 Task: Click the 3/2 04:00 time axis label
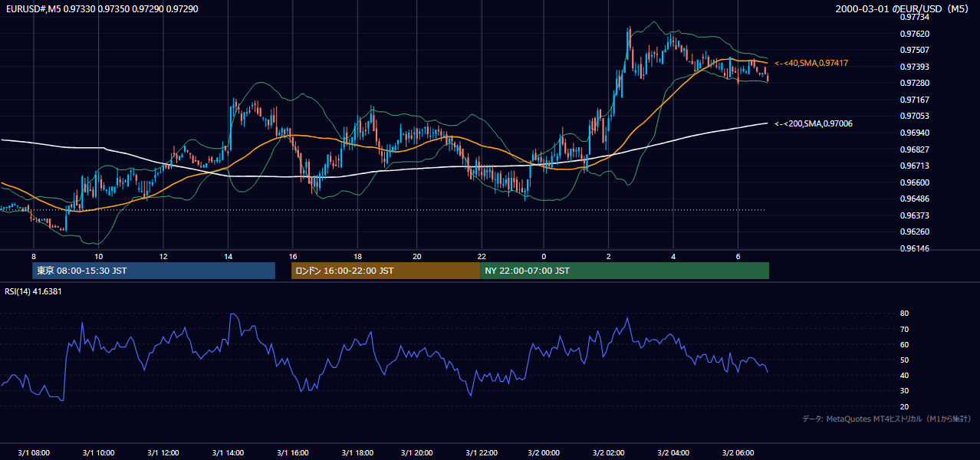[673, 452]
